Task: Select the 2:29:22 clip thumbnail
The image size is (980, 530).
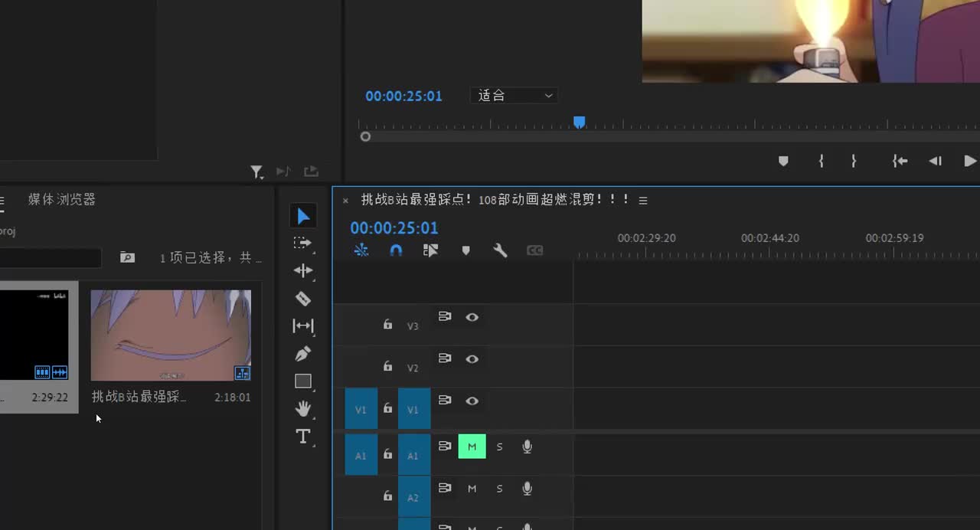Action: (34, 335)
